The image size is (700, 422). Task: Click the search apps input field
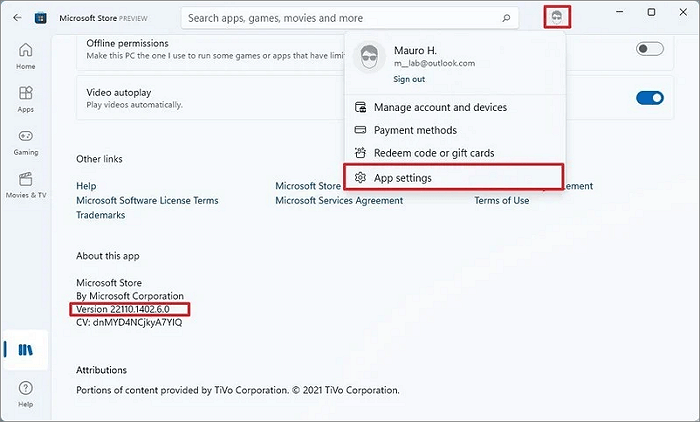pyautogui.click(x=340, y=18)
